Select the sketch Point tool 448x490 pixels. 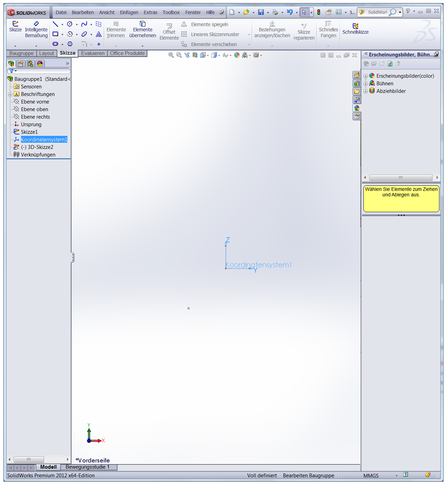point(99,44)
